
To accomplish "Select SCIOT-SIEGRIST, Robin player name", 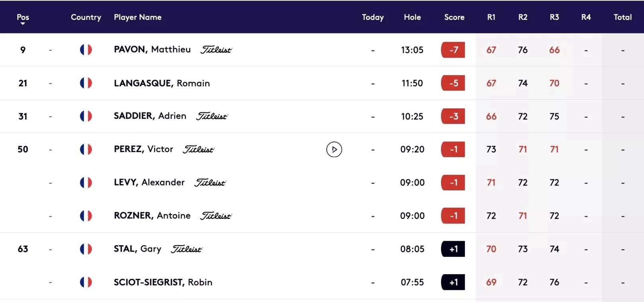I will click(x=163, y=282).
